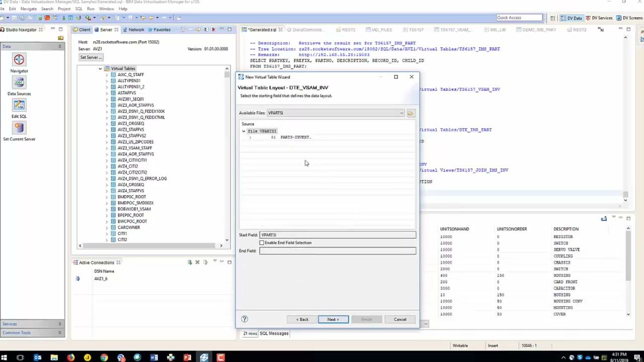
Task: Select the AVZ3_VSAM_STAFF table
Action: click(134, 148)
